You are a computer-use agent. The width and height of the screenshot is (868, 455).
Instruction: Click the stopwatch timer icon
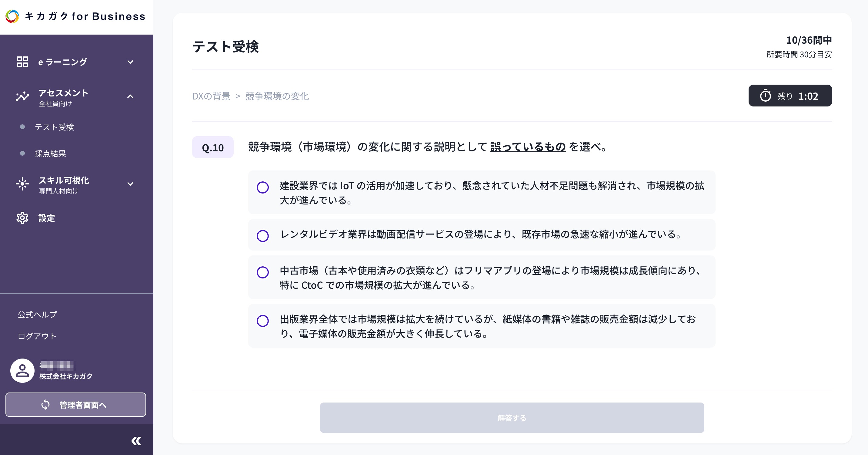765,96
